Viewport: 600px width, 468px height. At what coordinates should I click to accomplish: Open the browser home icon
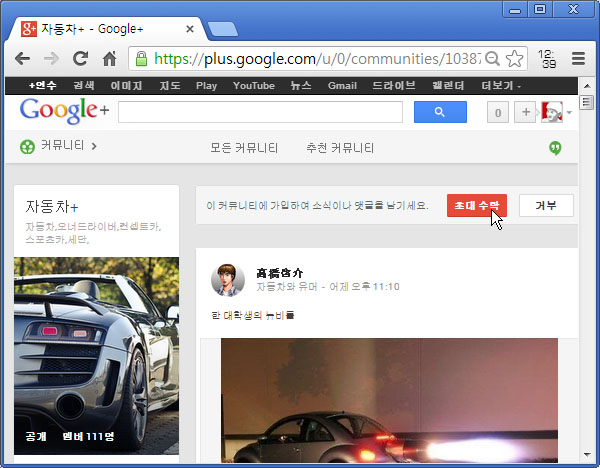pos(110,59)
